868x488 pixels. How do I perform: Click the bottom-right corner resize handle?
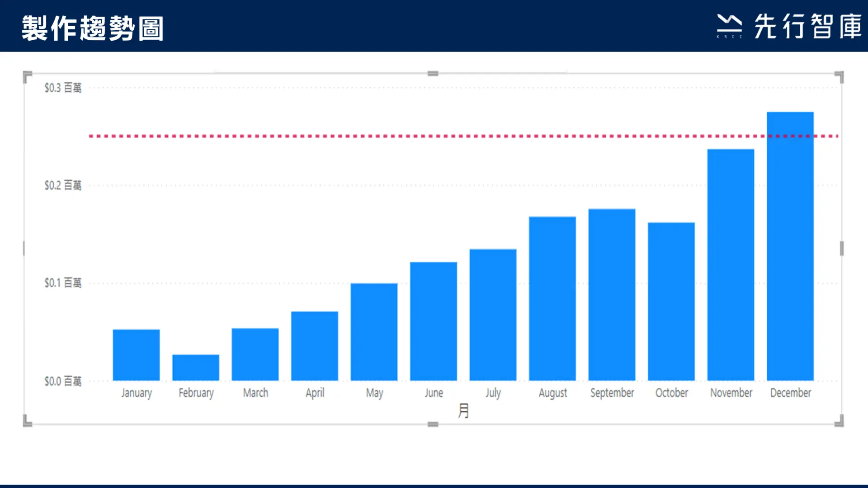(x=839, y=421)
